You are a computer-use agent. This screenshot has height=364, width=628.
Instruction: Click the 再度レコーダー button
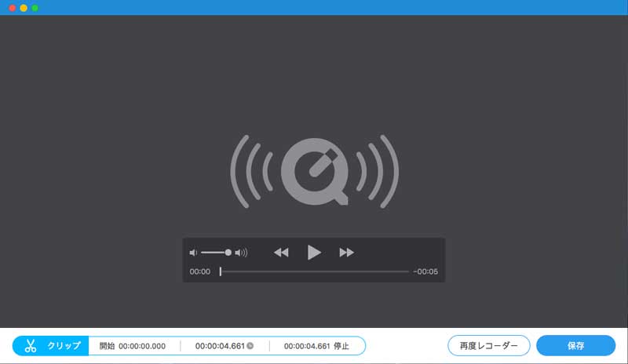coord(488,346)
